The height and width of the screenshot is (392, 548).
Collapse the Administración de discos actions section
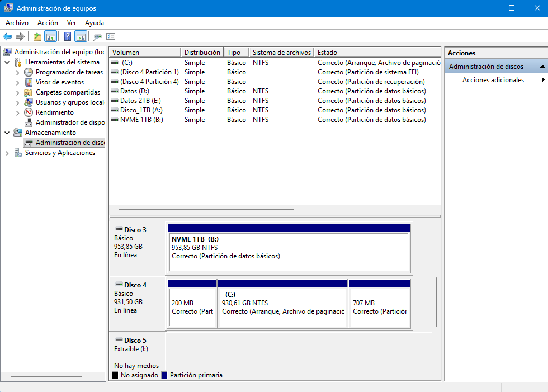click(x=542, y=67)
